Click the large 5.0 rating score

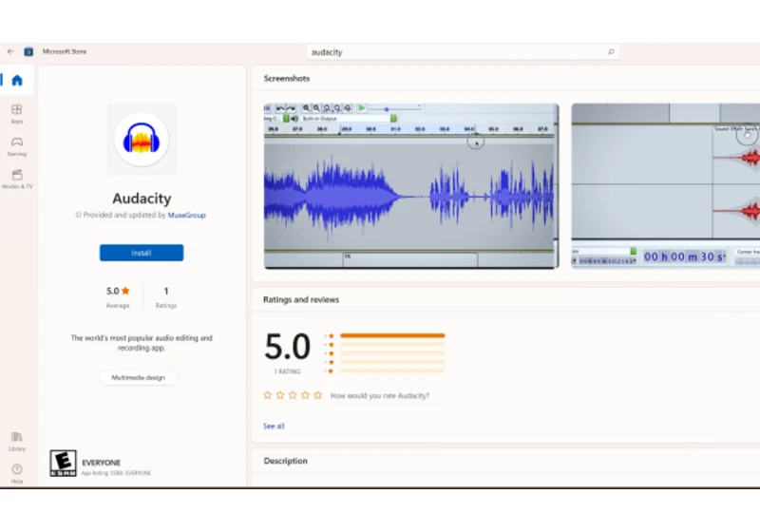pyautogui.click(x=288, y=347)
